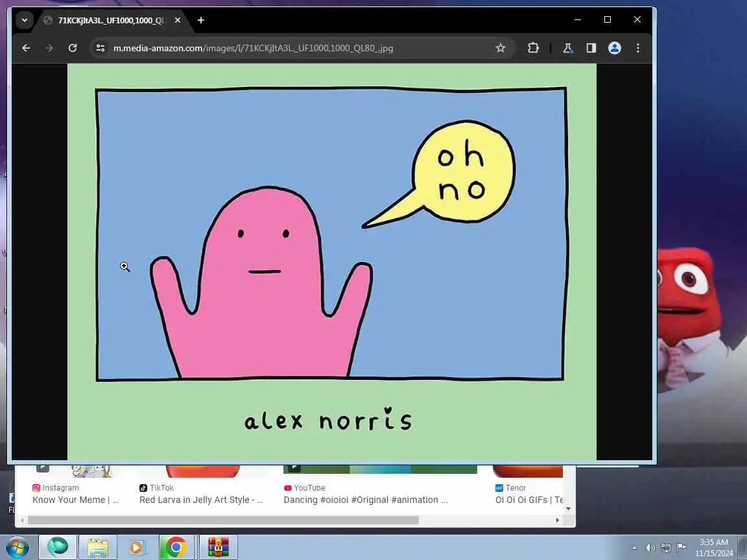
Task: Expand the tab search dropdown arrow
Action: coord(24,21)
